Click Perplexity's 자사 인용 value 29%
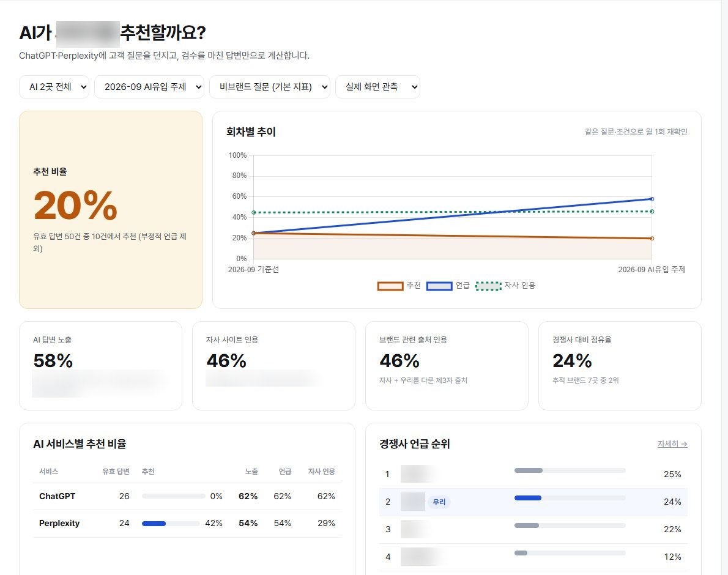 (x=326, y=523)
